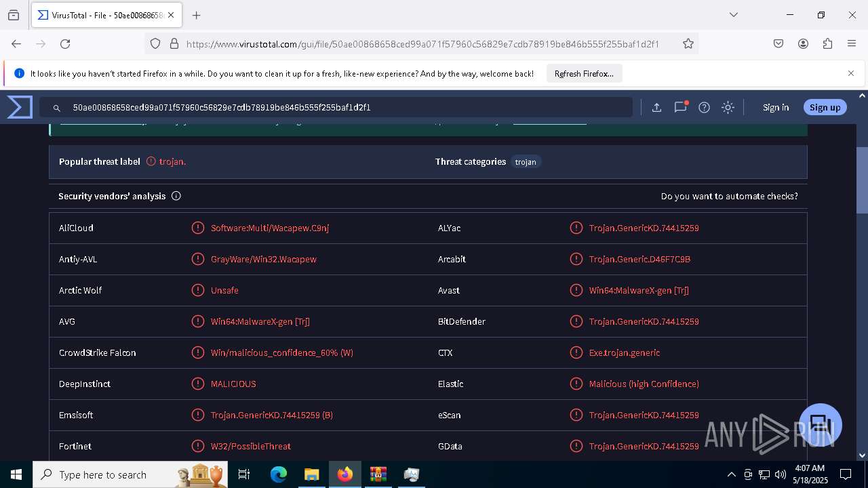Click the GData vendor name
The image size is (868, 488).
pos(450,446)
